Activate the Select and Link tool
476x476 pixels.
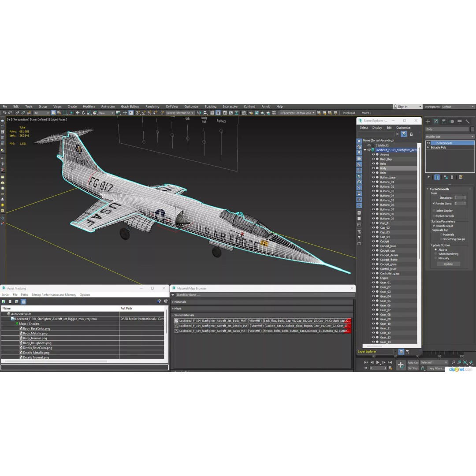17,113
